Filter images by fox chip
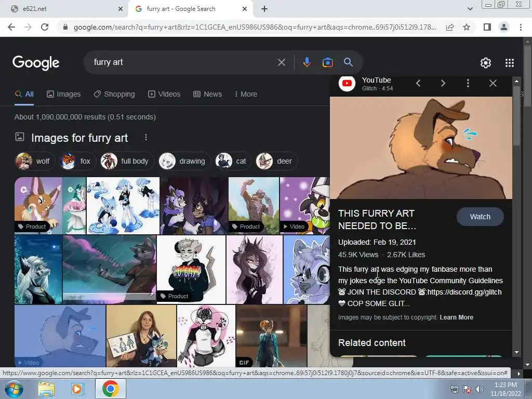The width and height of the screenshot is (532, 399). [77, 161]
